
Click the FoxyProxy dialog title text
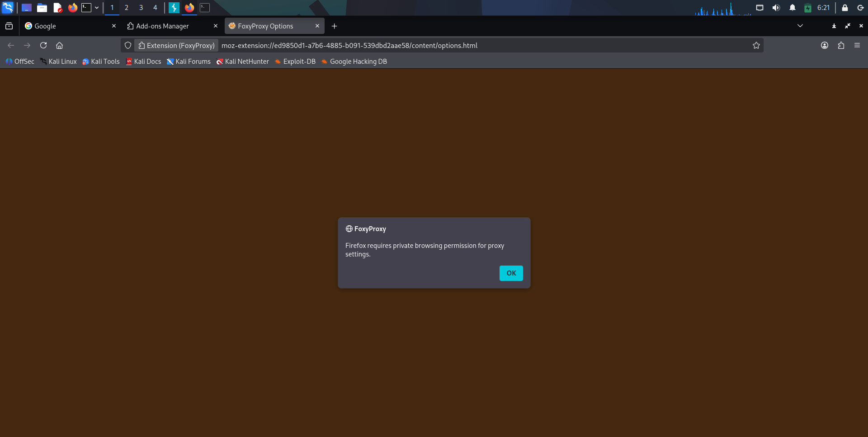[x=370, y=229]
